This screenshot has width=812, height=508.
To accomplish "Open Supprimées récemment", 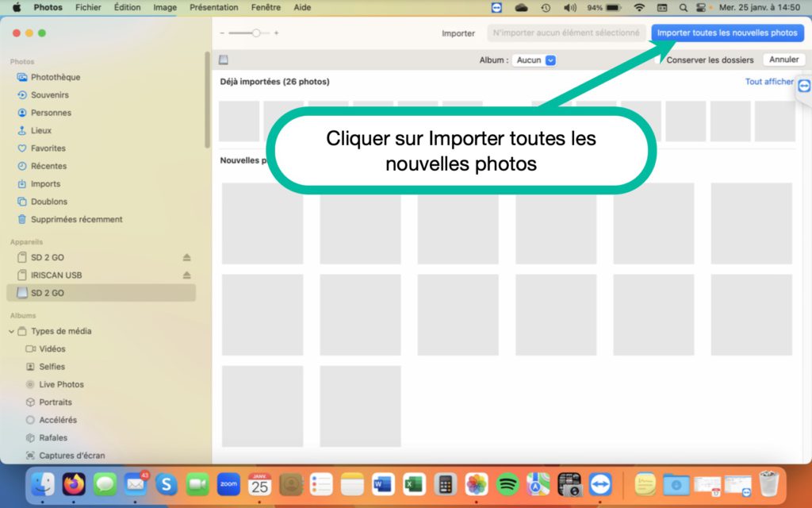I will pos(76,219).
